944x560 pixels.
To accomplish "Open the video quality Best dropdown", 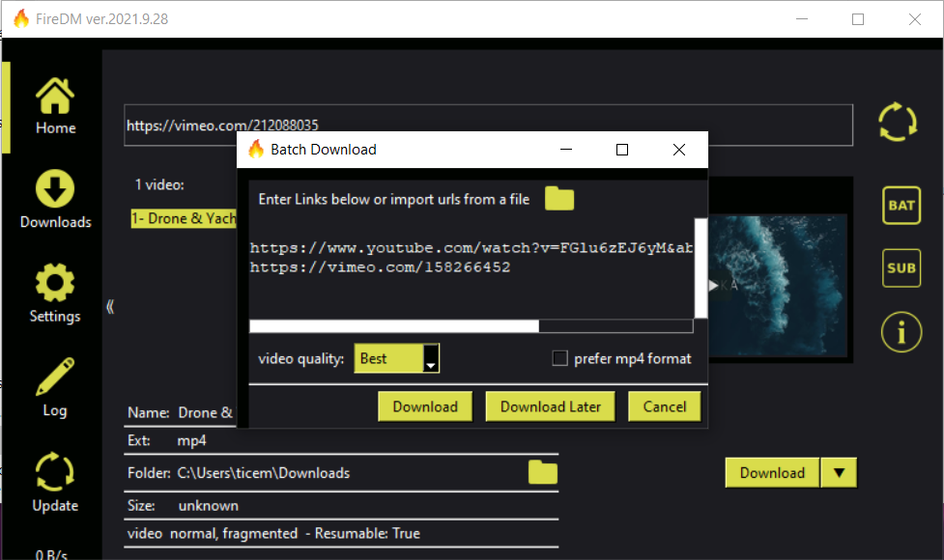I will pos(397,358).
